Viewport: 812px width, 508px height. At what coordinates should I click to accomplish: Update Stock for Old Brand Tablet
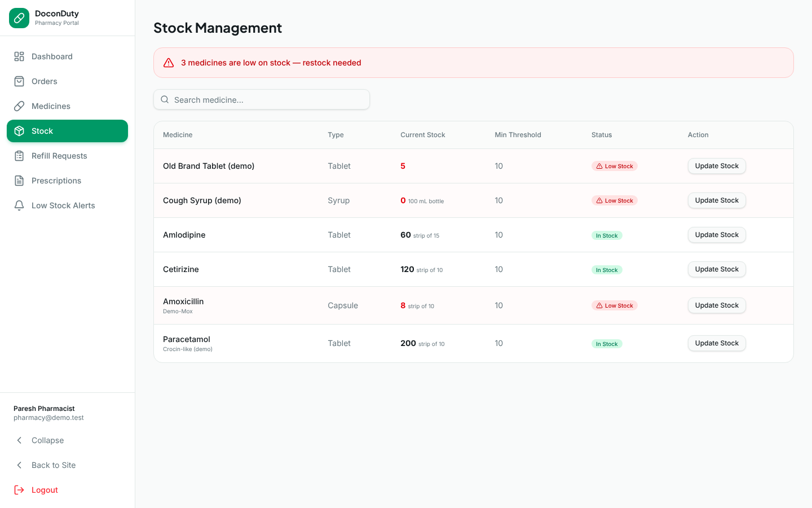tap(717, 166)
